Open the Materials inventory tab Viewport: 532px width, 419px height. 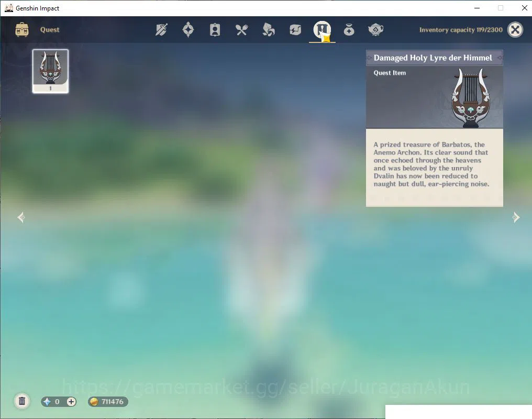click(x=269, y=30)
